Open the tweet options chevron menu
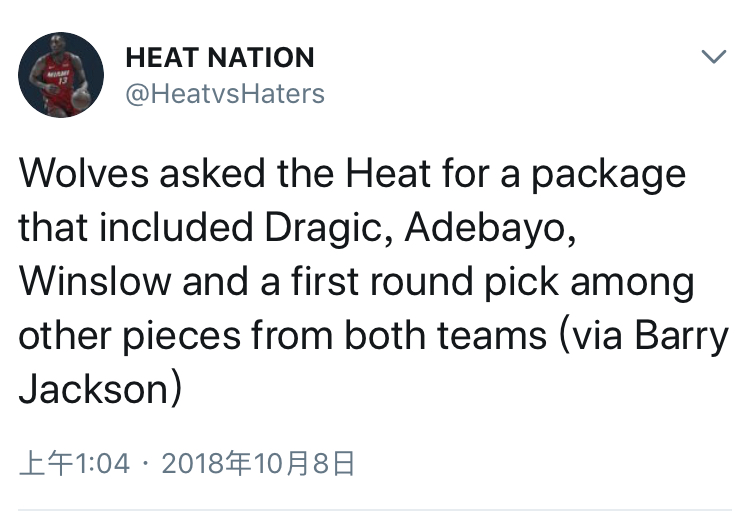The height and width of the screenshot is (525, 750). point(714,56)
